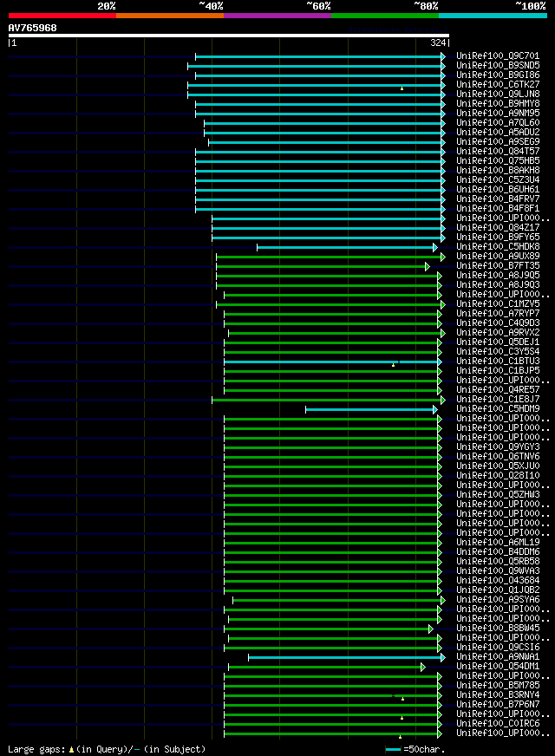Select the AV765968 query name
This screenshot has height=756, width=555.
[x=32, y=28]
